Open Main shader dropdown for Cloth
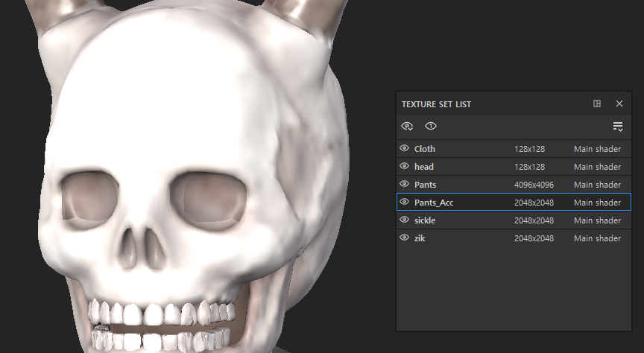The width and height of the screenshot is (644, 353). click(597, 149)
